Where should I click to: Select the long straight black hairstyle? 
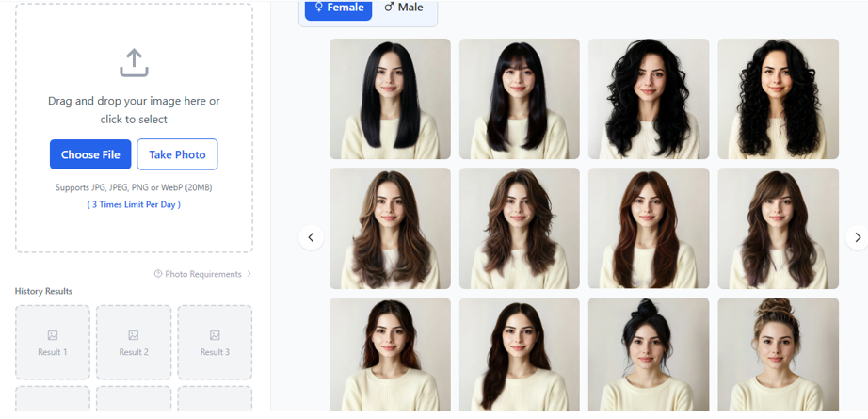pos(390,99)
